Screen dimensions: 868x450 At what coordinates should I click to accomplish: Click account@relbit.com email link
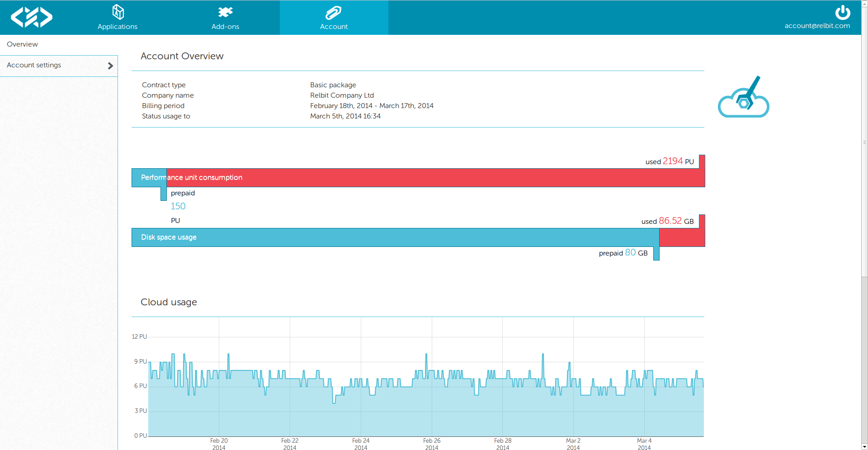[x=817, y=26]
